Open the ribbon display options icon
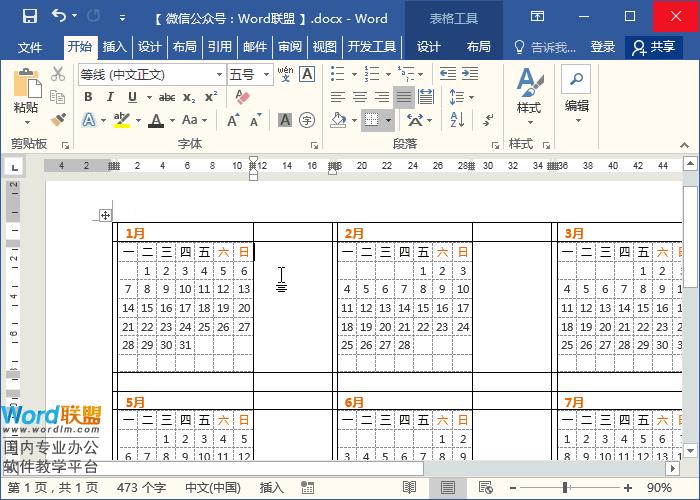Viewport: 700px width, 500px height. point(537,17)
